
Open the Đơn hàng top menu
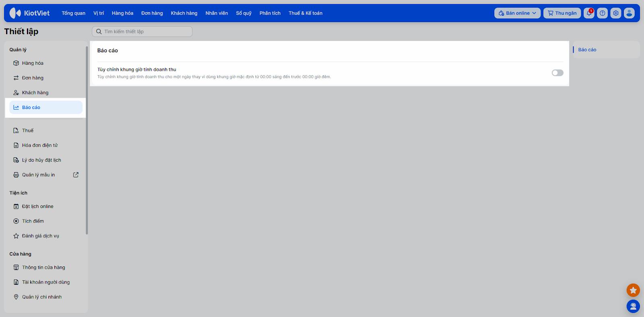(152, 13)
